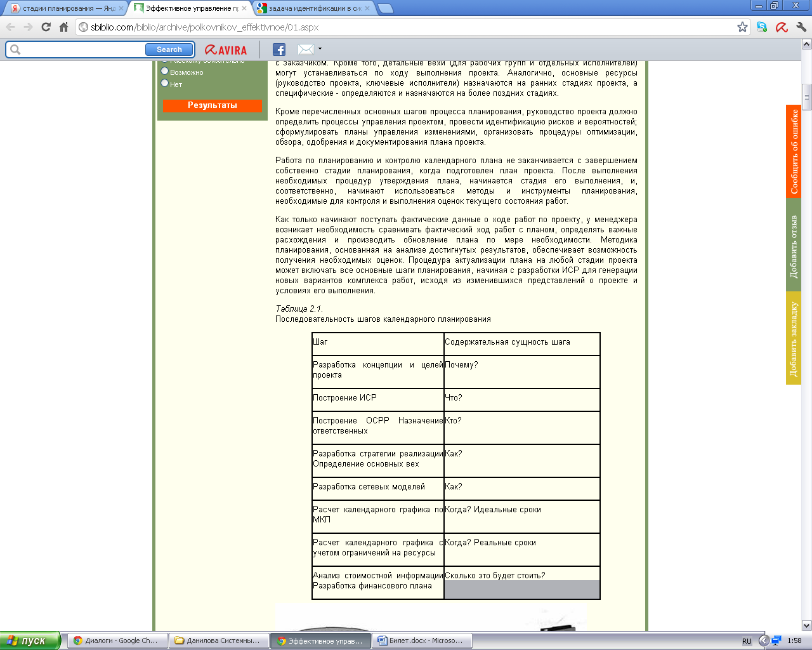Click 'Добавить закладку' side tab
812x650 pixels.
pos(794,338)
